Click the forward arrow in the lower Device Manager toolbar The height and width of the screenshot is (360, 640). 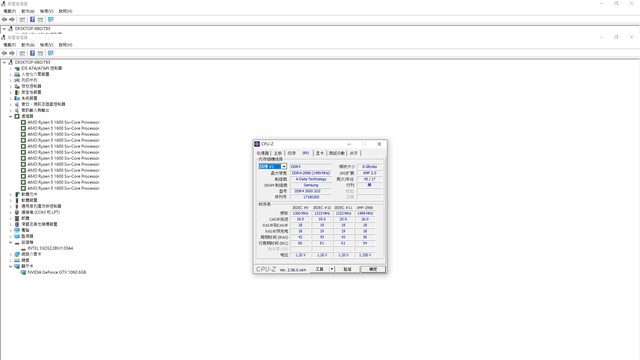tap(12, 53)
